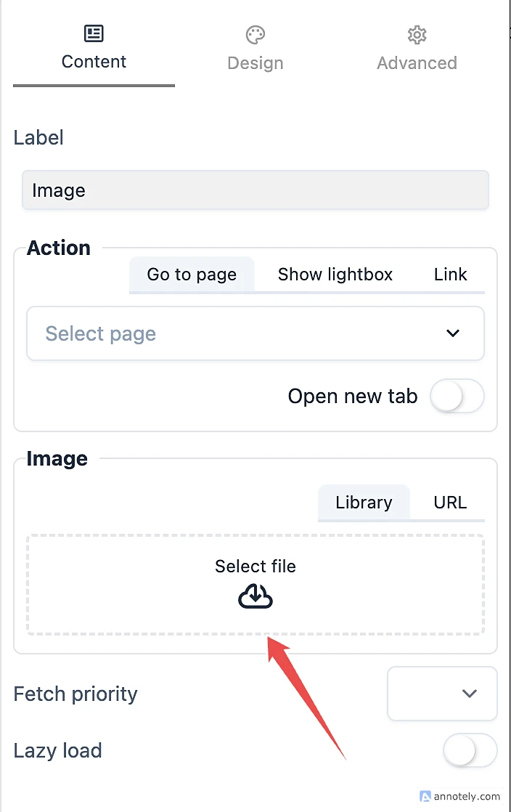The width and height of the screenshot is (511, 812).
Task: Click the Design palette icon
Action: tap(255, 34)
